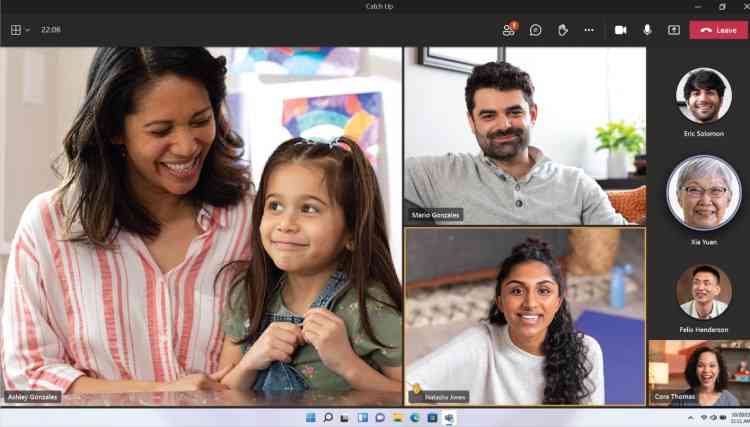This screenshot has height=427, width=750.
Task: Select Cora Thomas self-view tile
Action: point(699,373)
